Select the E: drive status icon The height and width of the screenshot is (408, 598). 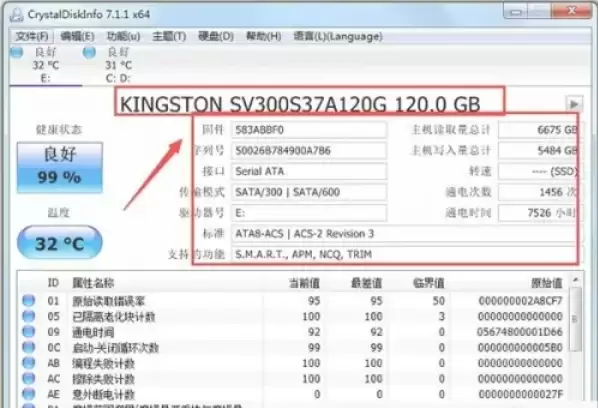pos(17,52)
